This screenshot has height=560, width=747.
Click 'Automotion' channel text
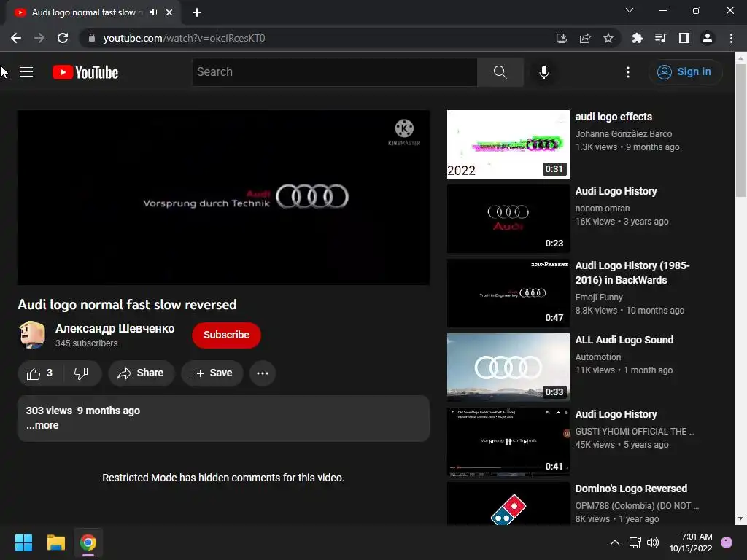point(598,357)
